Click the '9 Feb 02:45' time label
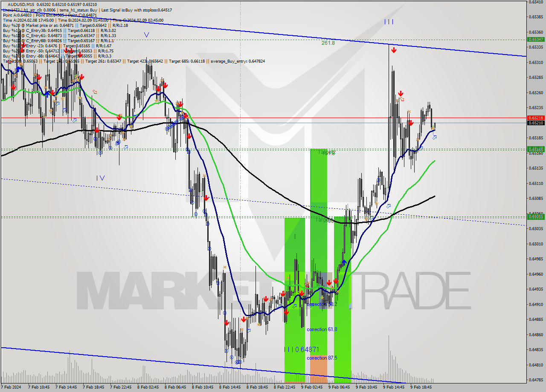 tap(312, 387)
